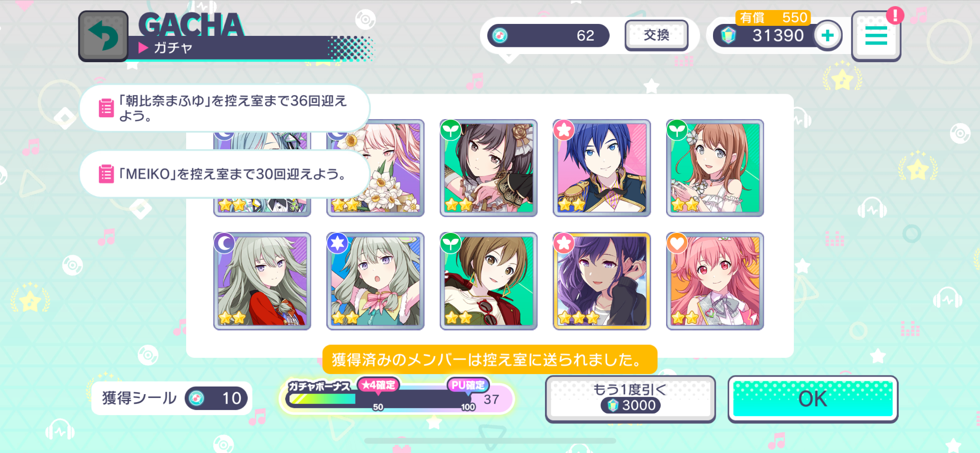Viewport: 980px width, 453px height.
Task: Open the blue-haired KAITO card
Action: pyautogui.click(x=601, y=168)
